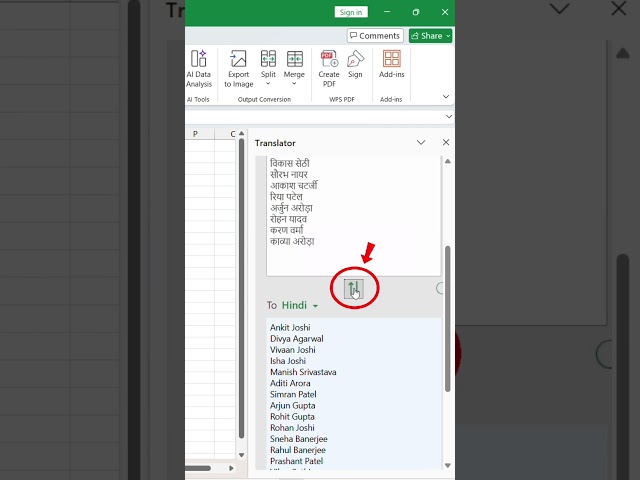Image resolution: width=640 pixels, height=480 pixels.
Task: Click translated name Vivaan Joshi
Action: (x=293, y=350)
